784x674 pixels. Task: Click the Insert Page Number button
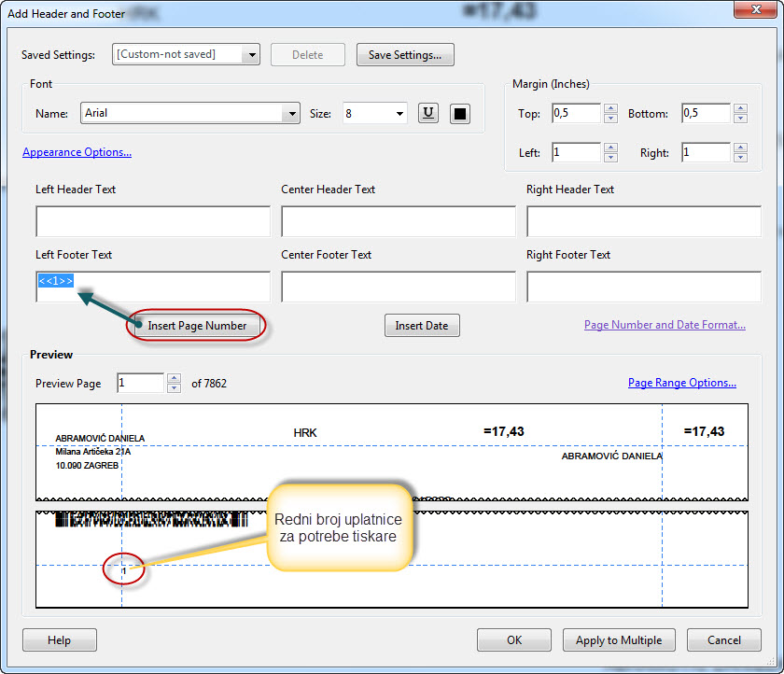(197, 326)
